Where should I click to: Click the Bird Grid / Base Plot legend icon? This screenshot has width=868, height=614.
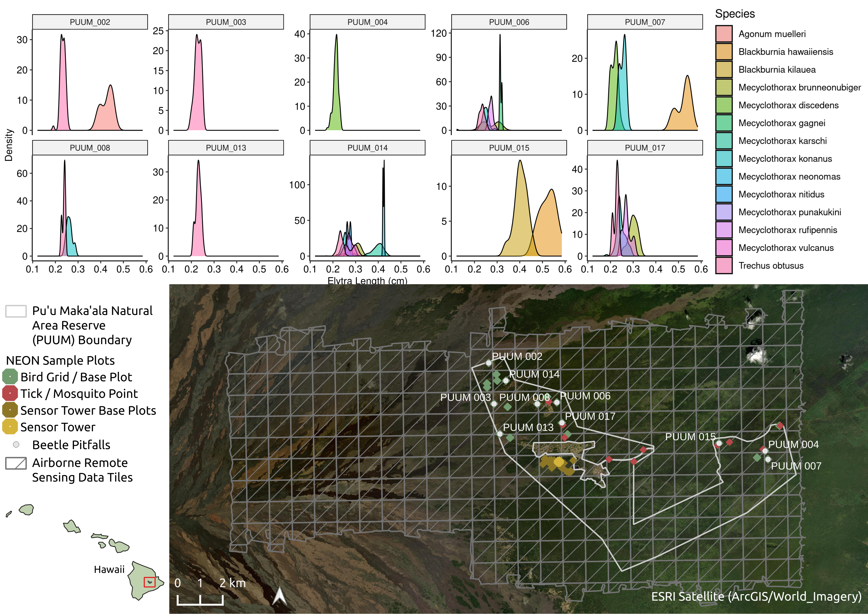pos(10,377)
